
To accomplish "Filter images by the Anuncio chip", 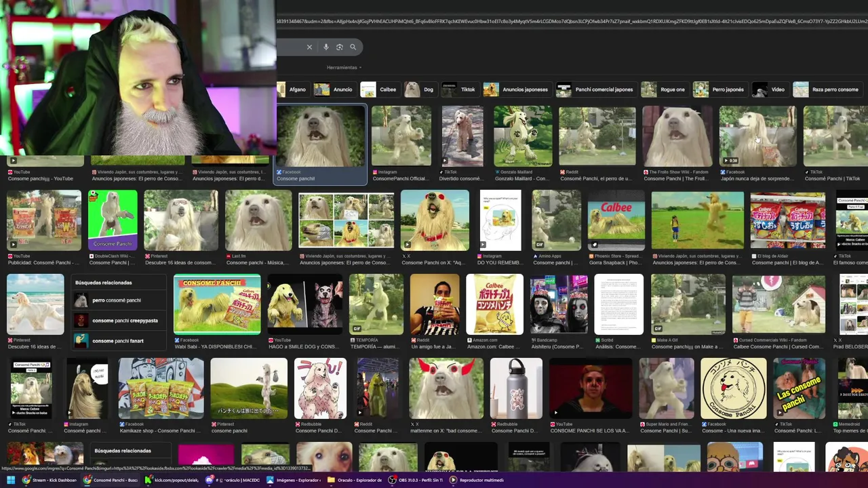I will pos(334,89).
